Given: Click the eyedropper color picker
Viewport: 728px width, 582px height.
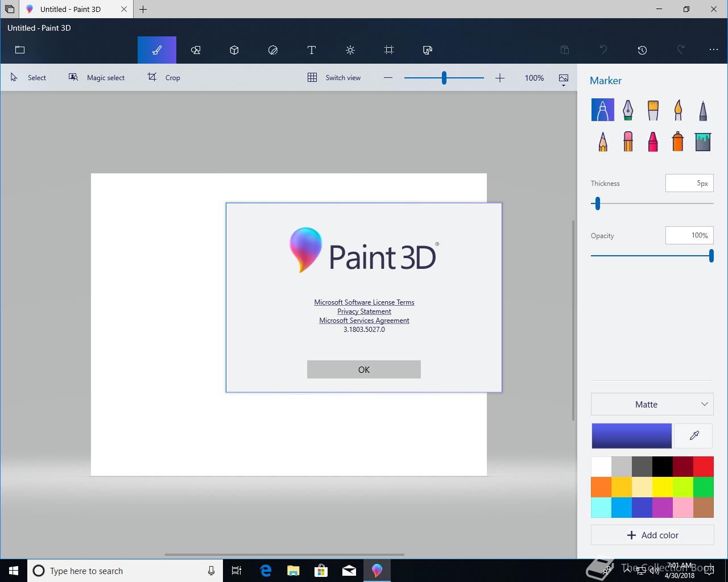Looking at the screenshot, I should pyautogui.click(x=694, y=435).
